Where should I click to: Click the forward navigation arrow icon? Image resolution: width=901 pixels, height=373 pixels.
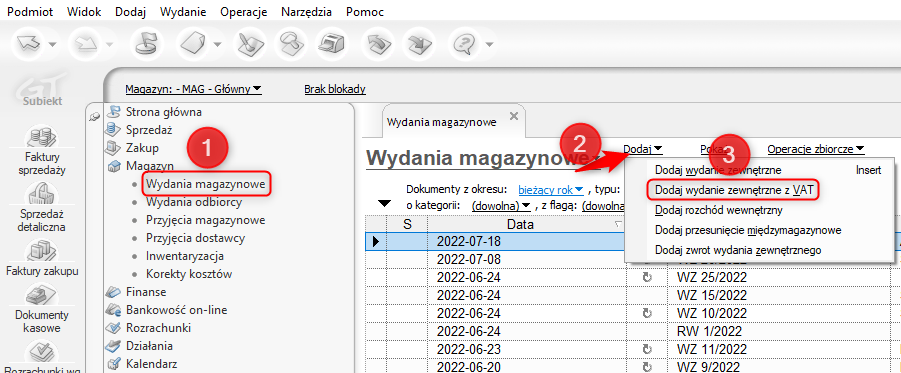(x=85, y=44)
